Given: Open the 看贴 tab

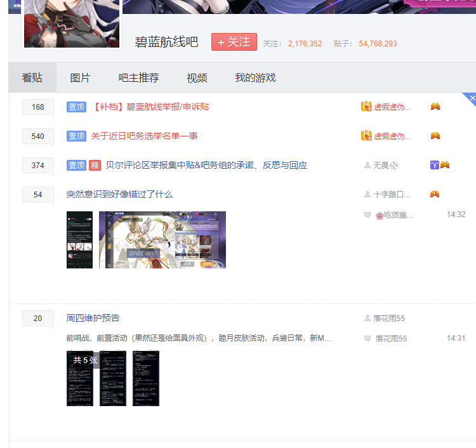Looking at the screenshot, I should (32, 77).
